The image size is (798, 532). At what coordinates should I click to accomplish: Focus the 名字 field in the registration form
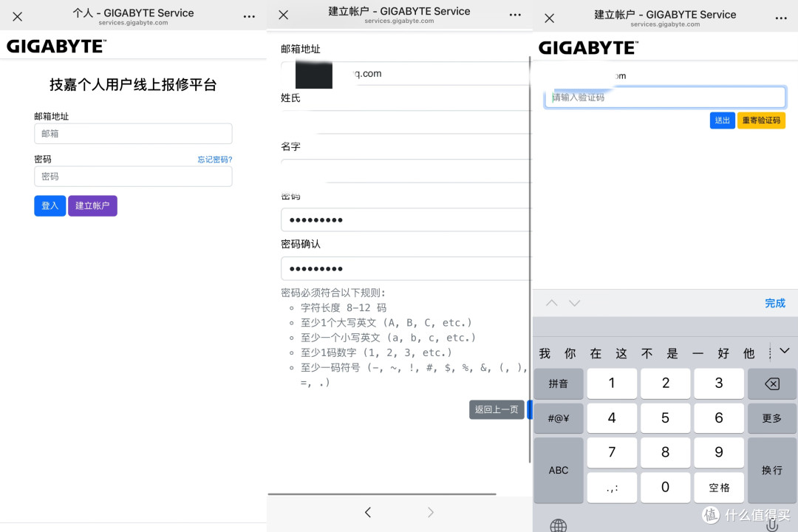[406, 171]
